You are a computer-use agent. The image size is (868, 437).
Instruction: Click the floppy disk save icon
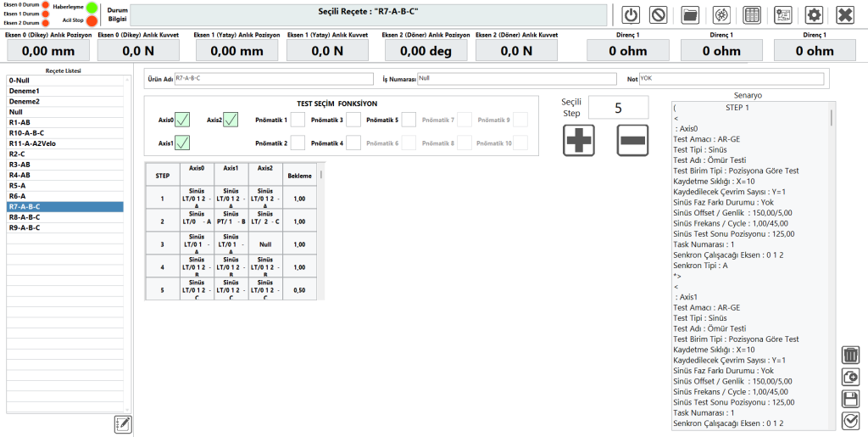click(x=850, y=399)
